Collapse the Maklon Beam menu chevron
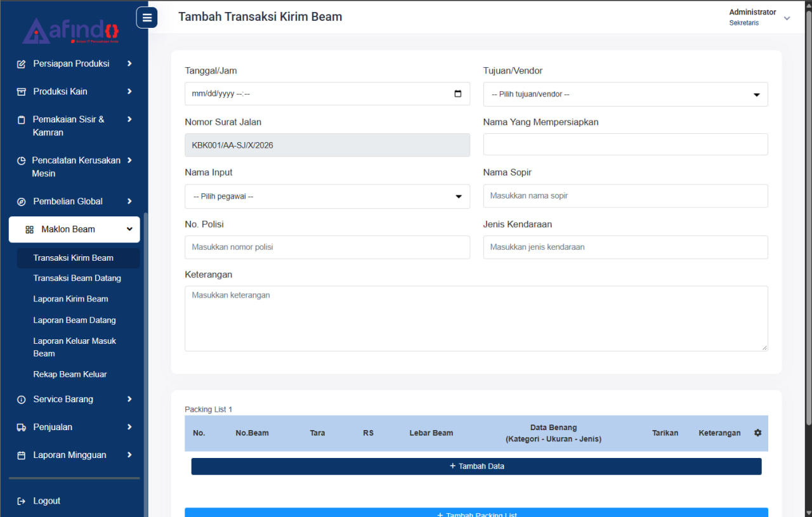The image size is (812, 517). (x=129, y=229)
